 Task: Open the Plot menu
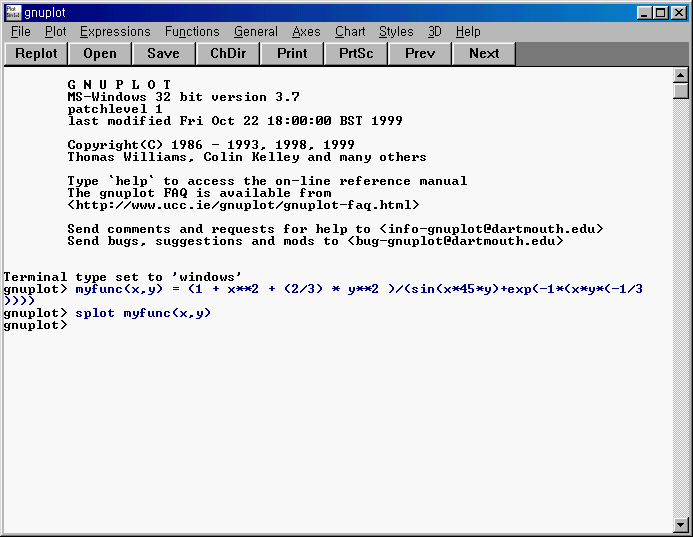56,32
